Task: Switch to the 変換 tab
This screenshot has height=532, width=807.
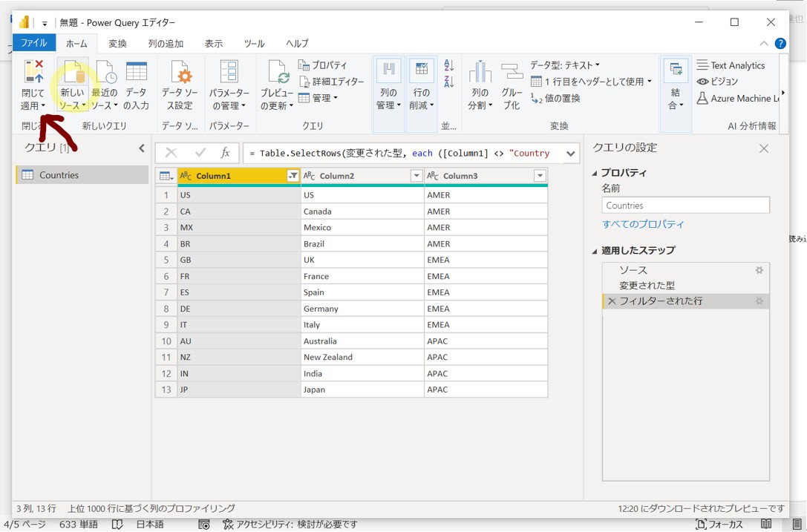Action: pos(117,44)
